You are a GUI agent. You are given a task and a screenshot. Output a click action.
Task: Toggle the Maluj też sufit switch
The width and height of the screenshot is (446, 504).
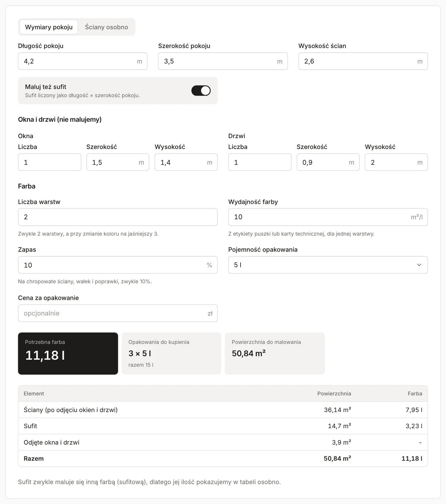click(201, 91)
